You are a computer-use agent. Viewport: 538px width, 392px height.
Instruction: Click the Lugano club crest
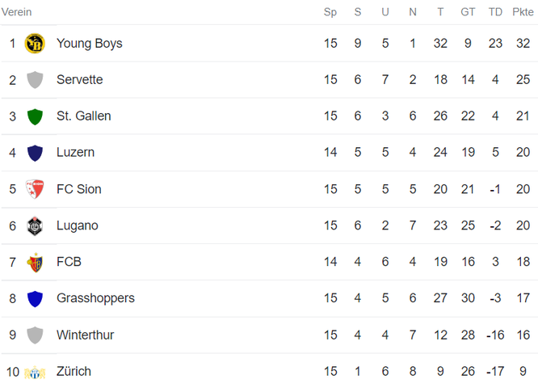point(35,226)
